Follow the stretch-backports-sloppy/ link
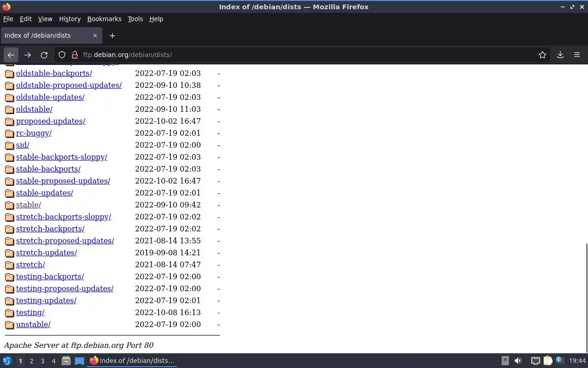Viewport: 588px width, 368px height. click(x=63, y=217)
